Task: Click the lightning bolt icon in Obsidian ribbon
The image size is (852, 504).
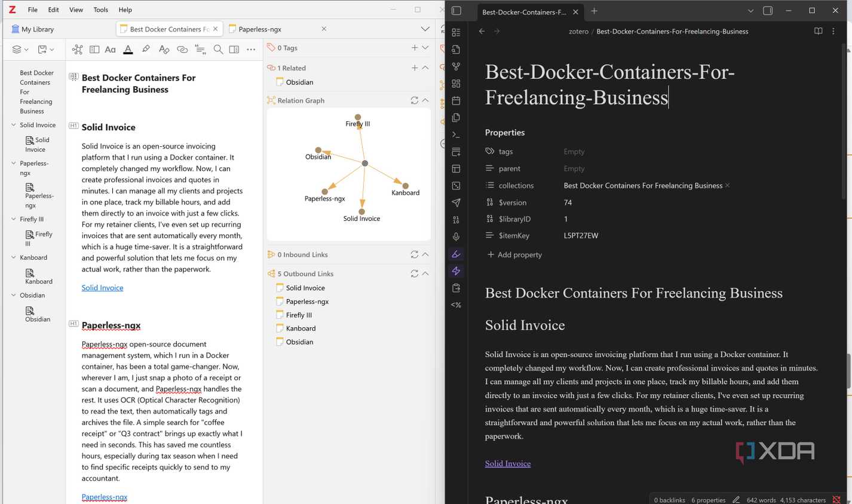Action: coord(456,271)
